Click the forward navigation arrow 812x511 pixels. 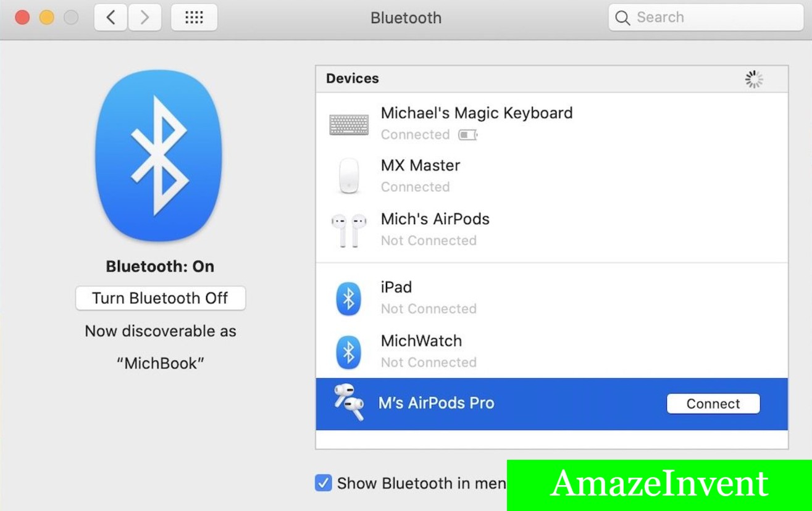tap(144, 17)
